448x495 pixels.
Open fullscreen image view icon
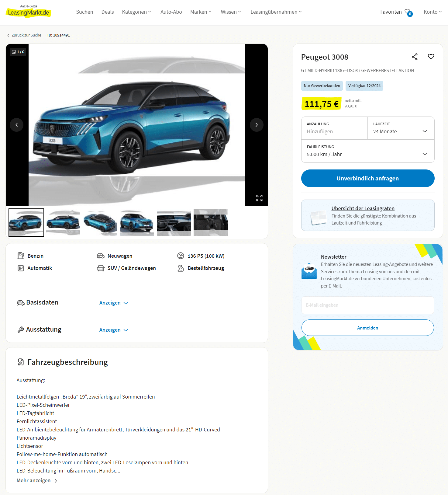coord(259,198)
